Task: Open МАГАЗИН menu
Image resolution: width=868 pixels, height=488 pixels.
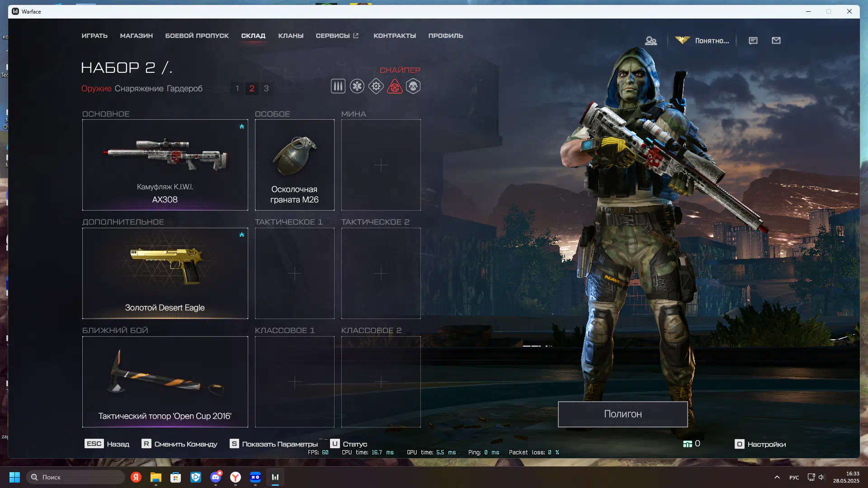Action: [137, 36]
